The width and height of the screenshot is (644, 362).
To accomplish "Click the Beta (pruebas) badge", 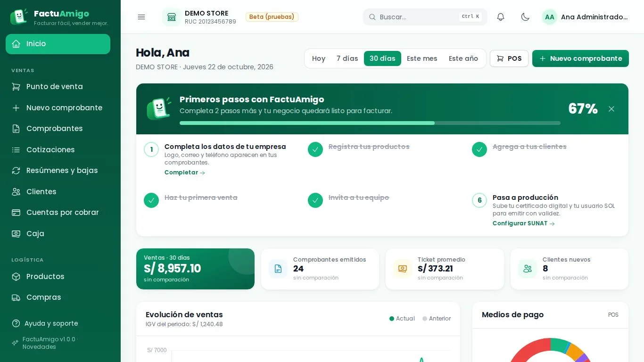I will pyautogui.click(x=272, y=17).
